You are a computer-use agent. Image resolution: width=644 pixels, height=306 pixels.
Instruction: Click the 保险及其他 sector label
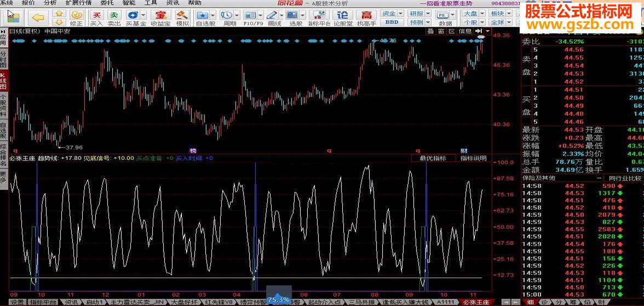pos(538,178)
